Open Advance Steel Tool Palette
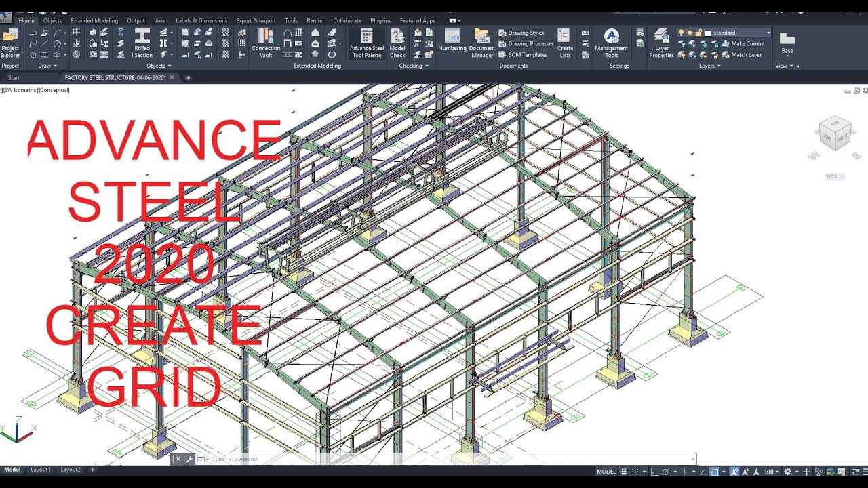 (x=366, y=43)
